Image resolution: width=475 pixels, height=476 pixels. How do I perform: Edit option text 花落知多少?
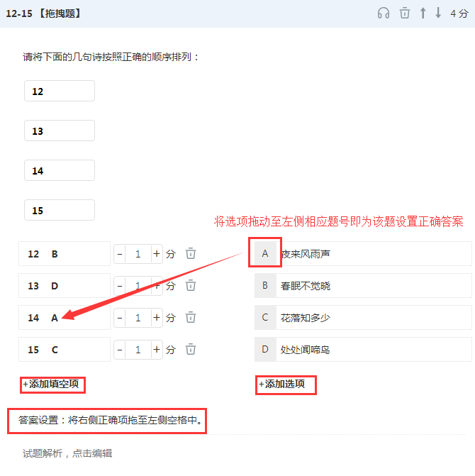[374, 317]
